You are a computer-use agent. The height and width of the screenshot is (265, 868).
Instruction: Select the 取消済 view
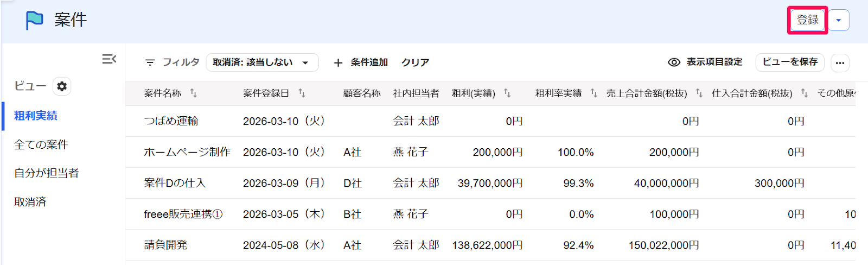tap(30, 202)
